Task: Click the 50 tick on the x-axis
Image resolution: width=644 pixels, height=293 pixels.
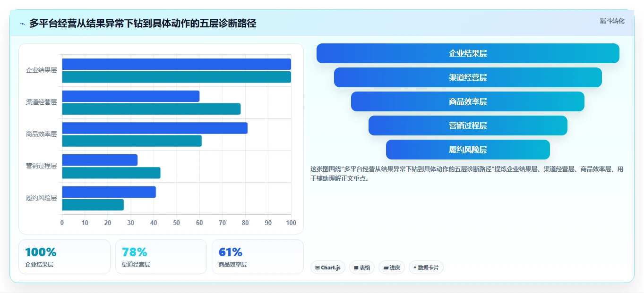Action: (x=176, y=223)
